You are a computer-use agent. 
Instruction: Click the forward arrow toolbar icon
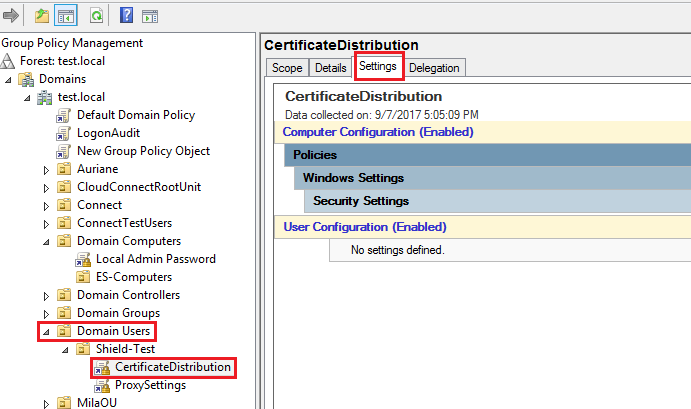[x=11, y=16]
